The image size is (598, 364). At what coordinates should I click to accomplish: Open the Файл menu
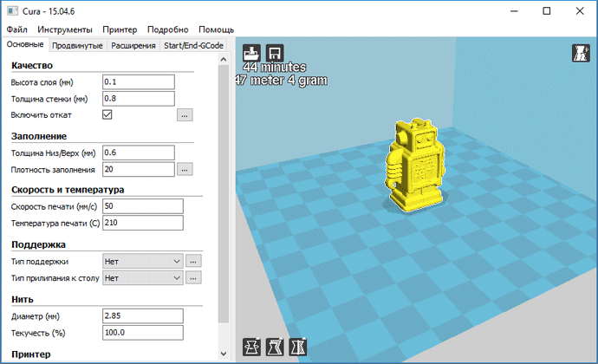pyautogui.click(x=16, y=29)
